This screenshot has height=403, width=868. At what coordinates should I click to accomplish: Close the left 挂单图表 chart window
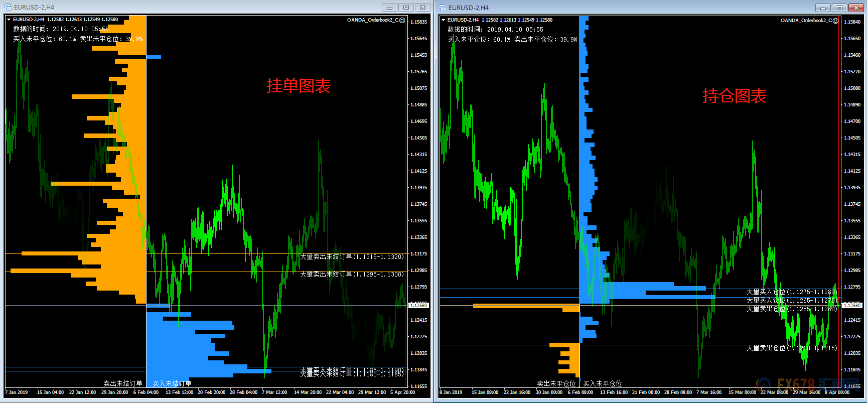pyautogui.click(x=422, y=8)
